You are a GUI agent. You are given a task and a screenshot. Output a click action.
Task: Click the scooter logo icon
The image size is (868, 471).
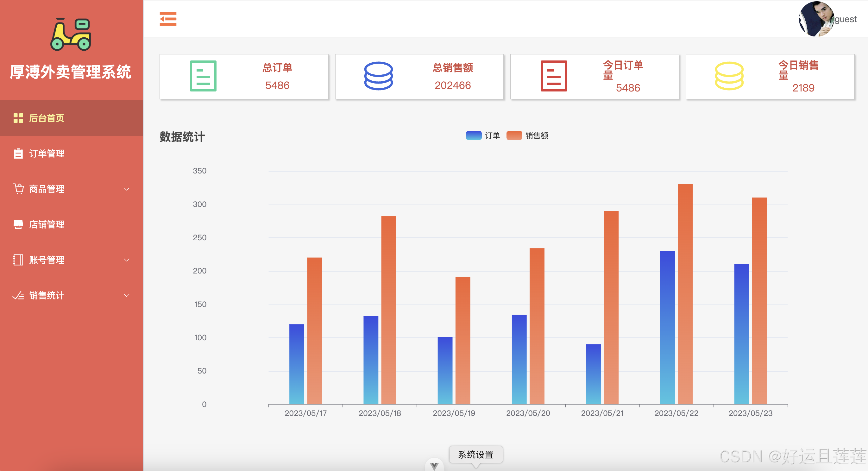[x=71, y=35]
